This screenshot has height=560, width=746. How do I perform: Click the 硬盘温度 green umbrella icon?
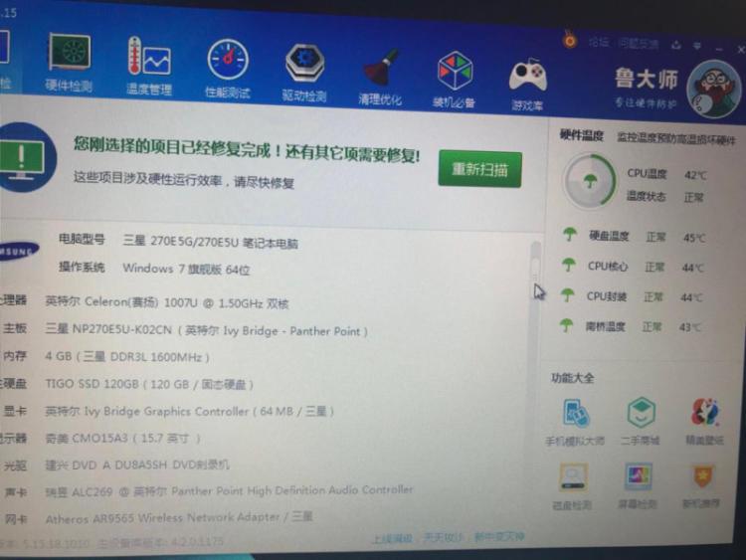point(569,234)
